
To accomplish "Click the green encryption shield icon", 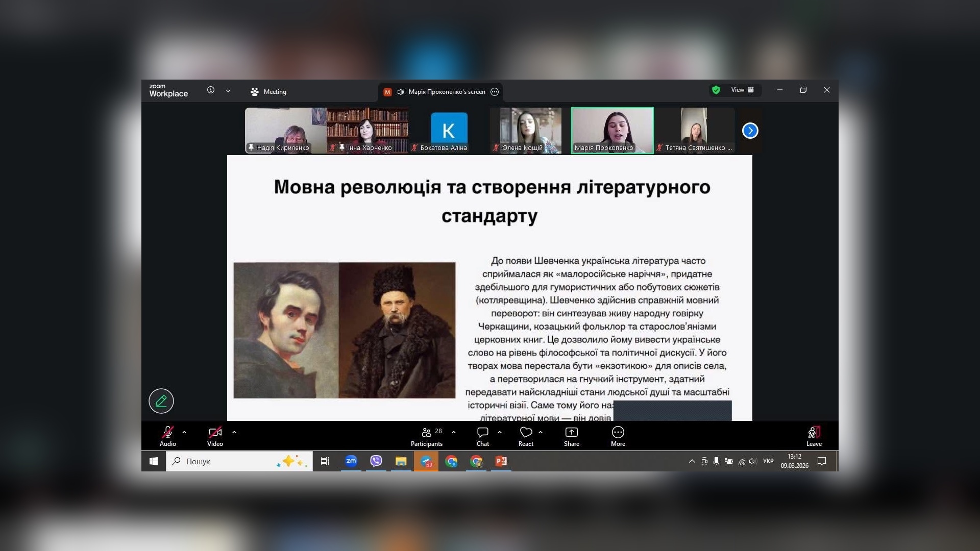I will coord(716,90).
